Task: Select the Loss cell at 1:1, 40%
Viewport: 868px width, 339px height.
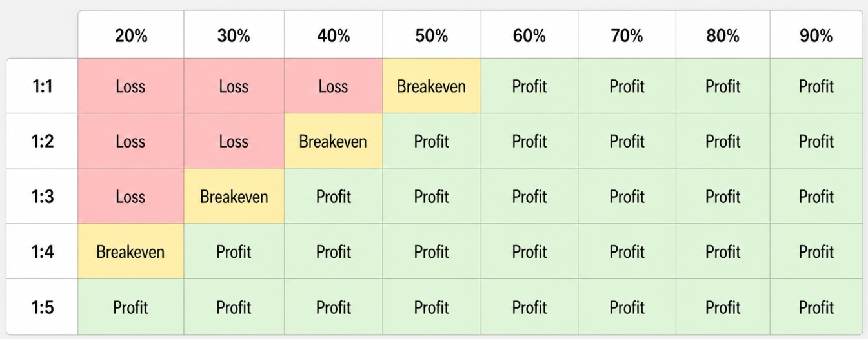Action: [333, 86]
